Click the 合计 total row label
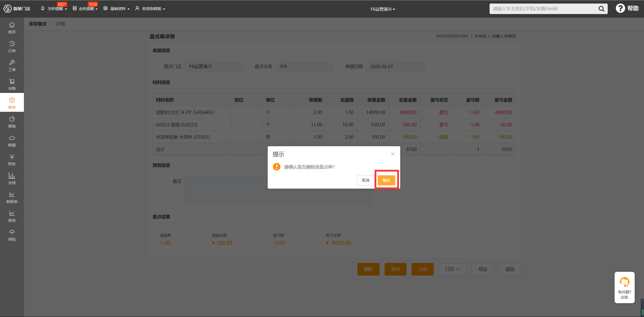This screenshot has width=644, height=317. [160, 149]
